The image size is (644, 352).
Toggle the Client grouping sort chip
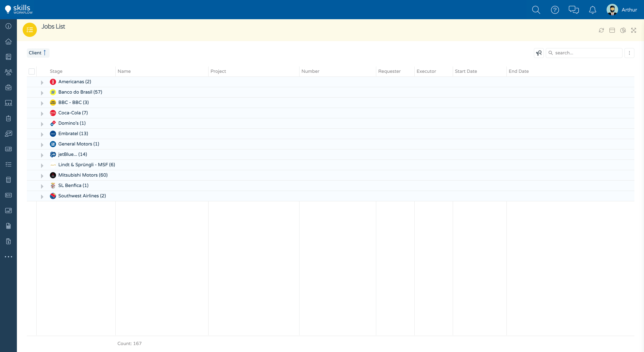click(38, 53)
